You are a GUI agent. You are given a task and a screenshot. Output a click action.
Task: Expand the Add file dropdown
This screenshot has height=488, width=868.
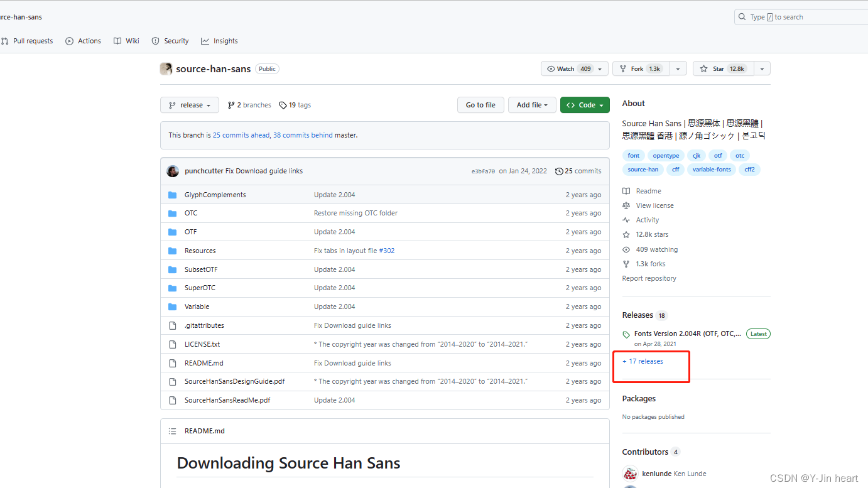[532, 105]
